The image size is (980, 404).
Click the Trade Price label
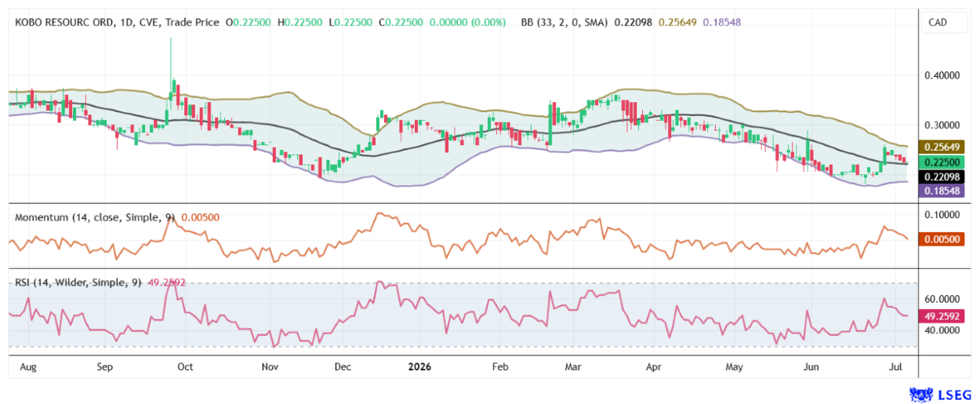[192, 23]
